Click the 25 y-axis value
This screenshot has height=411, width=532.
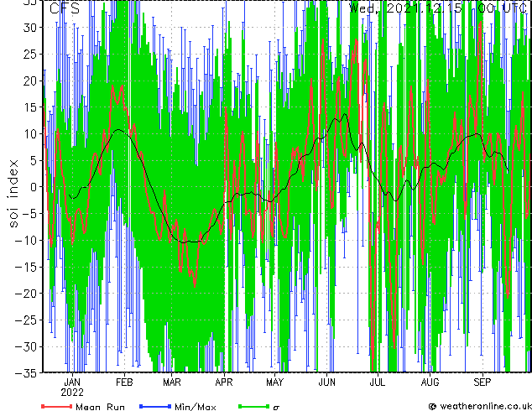coord(30,54)
